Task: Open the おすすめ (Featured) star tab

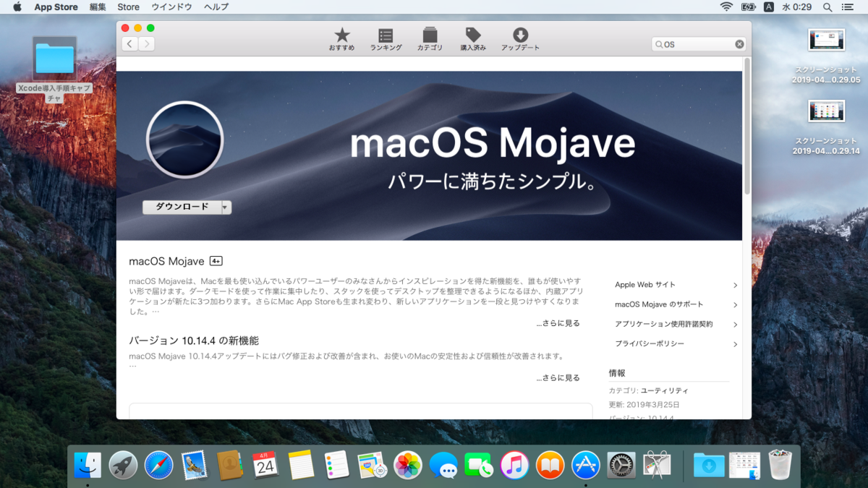Action: (341, 39)
